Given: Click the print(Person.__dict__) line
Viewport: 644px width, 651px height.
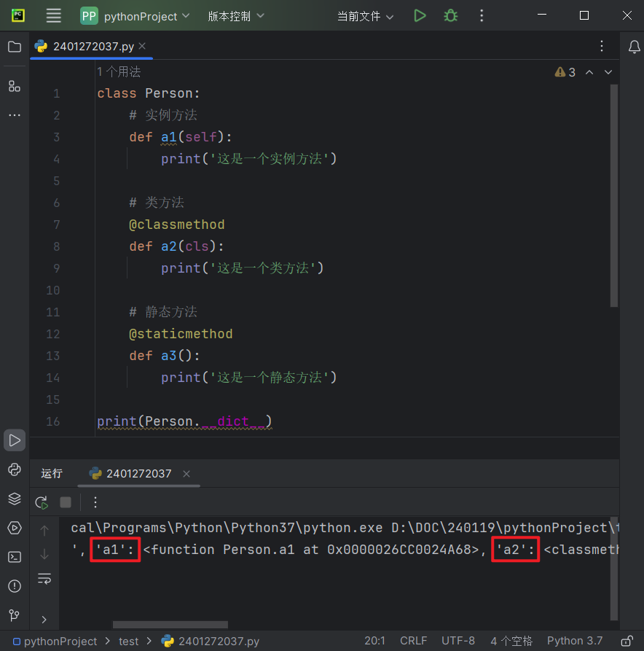Looking at the screenshot, I should pos(184,421).
